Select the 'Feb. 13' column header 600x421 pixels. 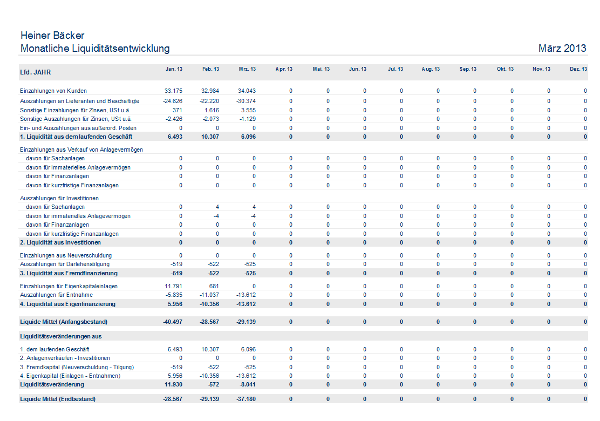(211, 69)
